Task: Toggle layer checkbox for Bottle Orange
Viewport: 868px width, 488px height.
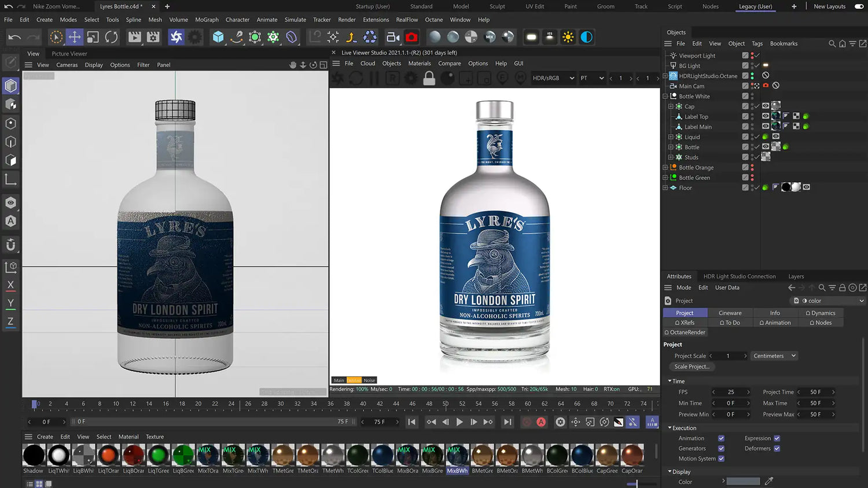Action: pyautogui.click(x=745, y=168)
